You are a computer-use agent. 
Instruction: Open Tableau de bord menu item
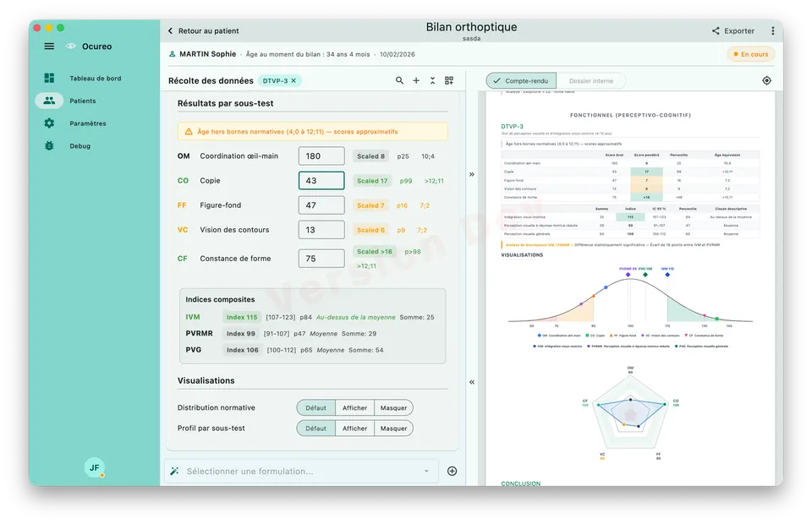click(96, 78)
